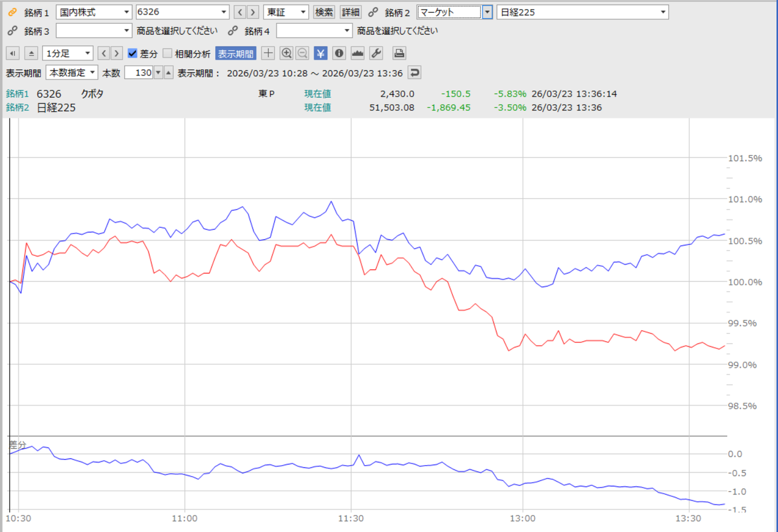Print the chart with the printer icon
The width and height of the screenshot is (778, 532).
(x=399, y=54)
